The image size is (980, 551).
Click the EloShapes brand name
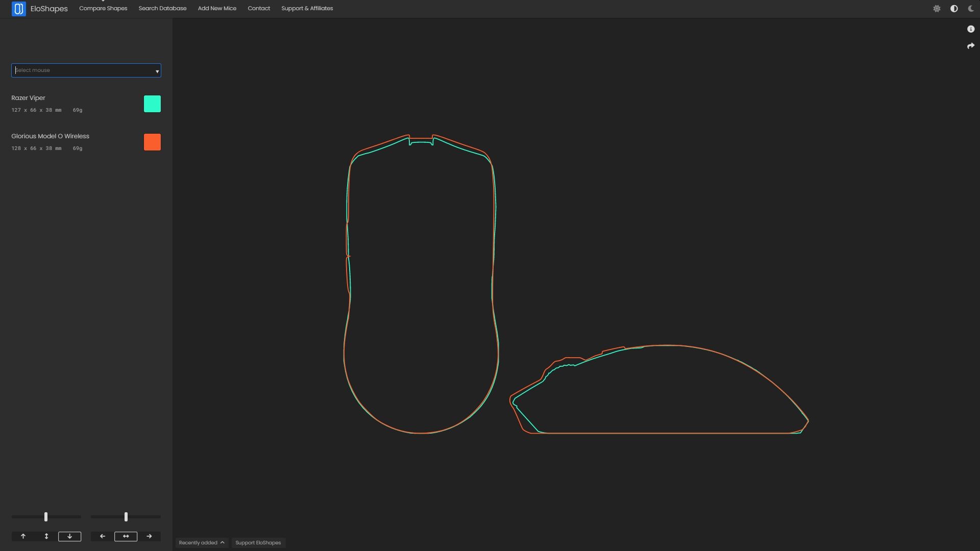pos(49,9)
